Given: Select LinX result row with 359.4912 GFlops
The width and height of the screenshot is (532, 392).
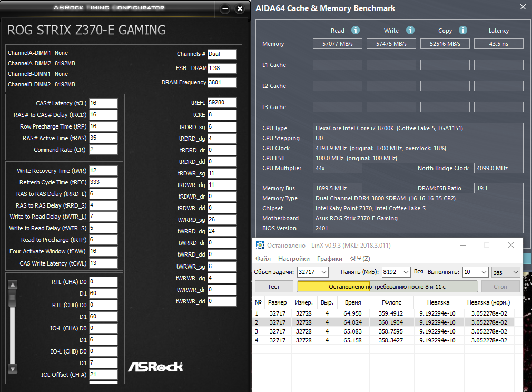Looking at the screenshot, I should (x=384, y=313).
